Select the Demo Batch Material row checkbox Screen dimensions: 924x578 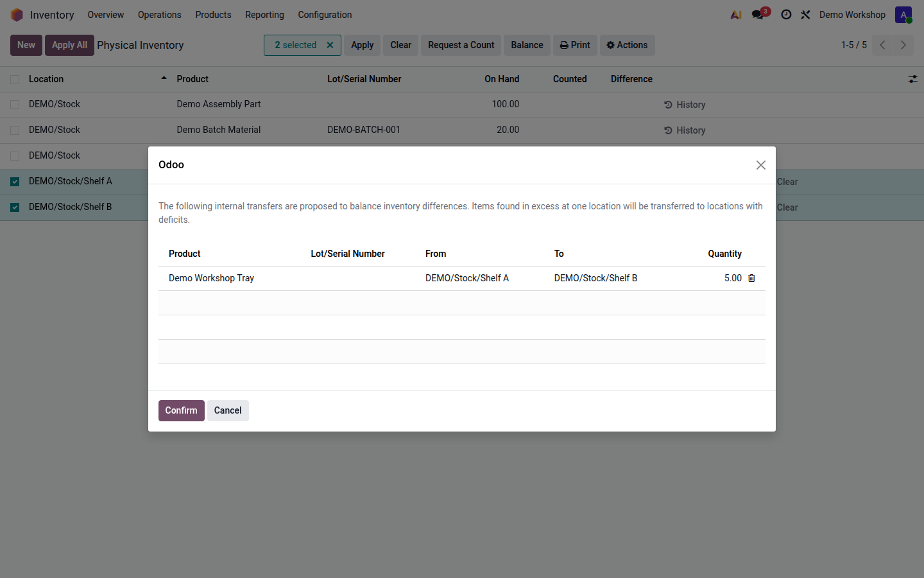click(15, 130)
